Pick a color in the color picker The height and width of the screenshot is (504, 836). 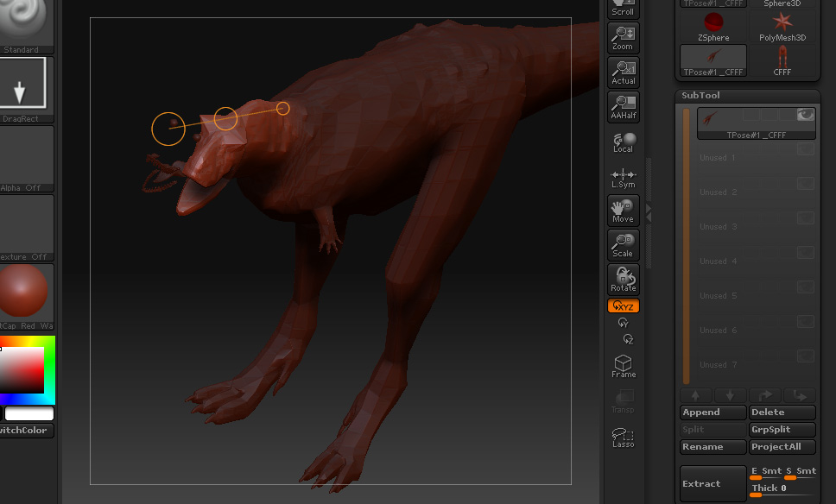coord(27,369)
